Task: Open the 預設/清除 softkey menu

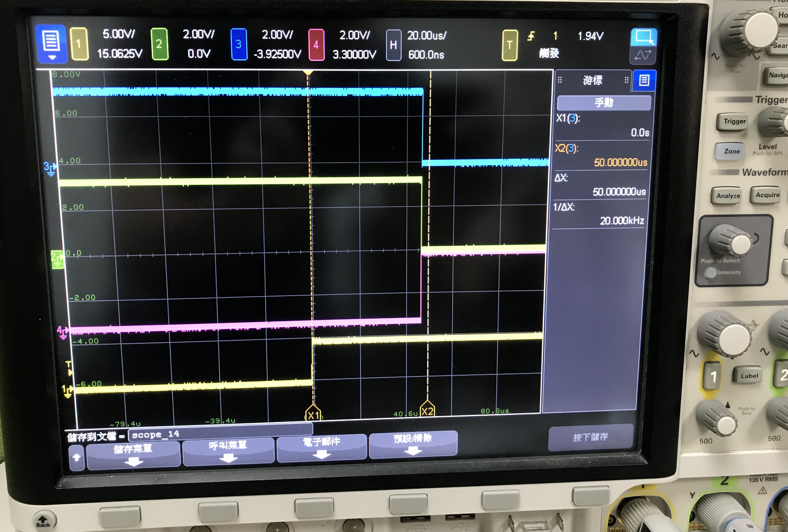Action: 413,444
